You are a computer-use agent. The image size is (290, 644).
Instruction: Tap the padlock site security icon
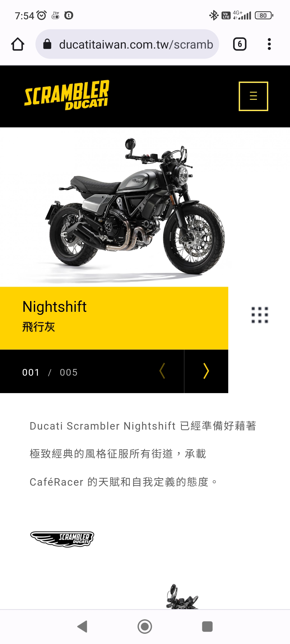pos(47,44)
